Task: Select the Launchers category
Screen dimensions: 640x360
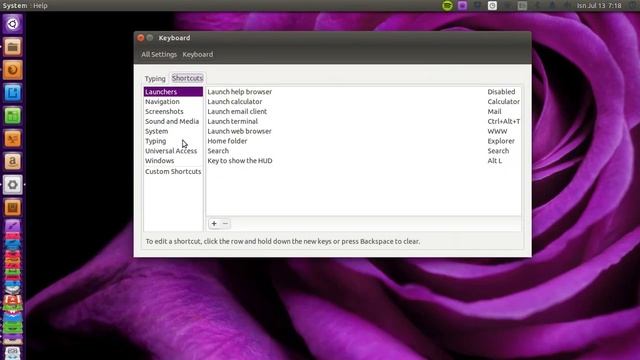Action: coord(173,92)
